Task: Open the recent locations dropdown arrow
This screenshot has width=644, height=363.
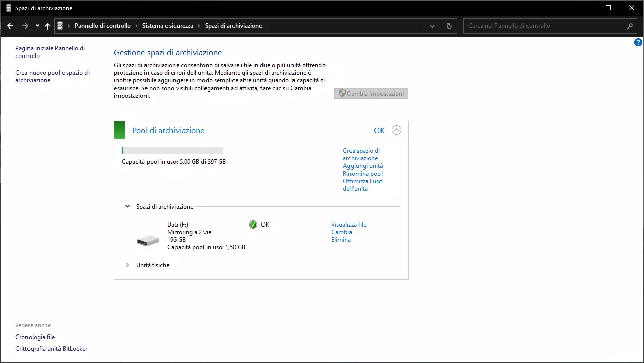Action: (37, 26)
